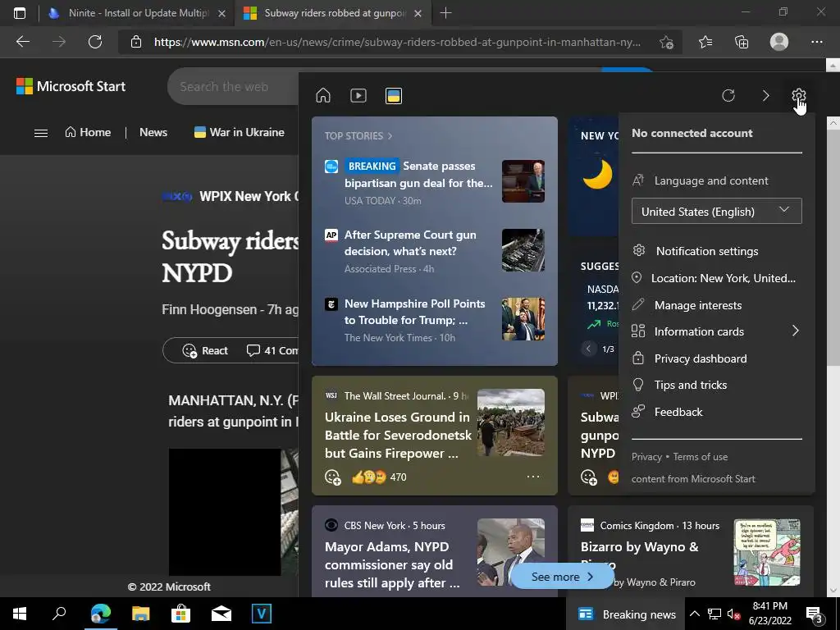Click the React button on the article
Viewport: 840px width, 630px height.
coord(205,350)
